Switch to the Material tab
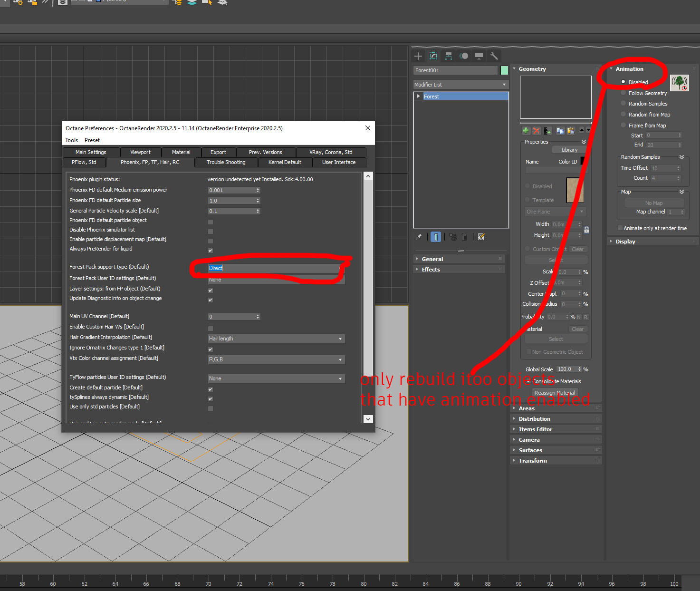The width and height of the screenshot is (700, 591). (181, 152)
